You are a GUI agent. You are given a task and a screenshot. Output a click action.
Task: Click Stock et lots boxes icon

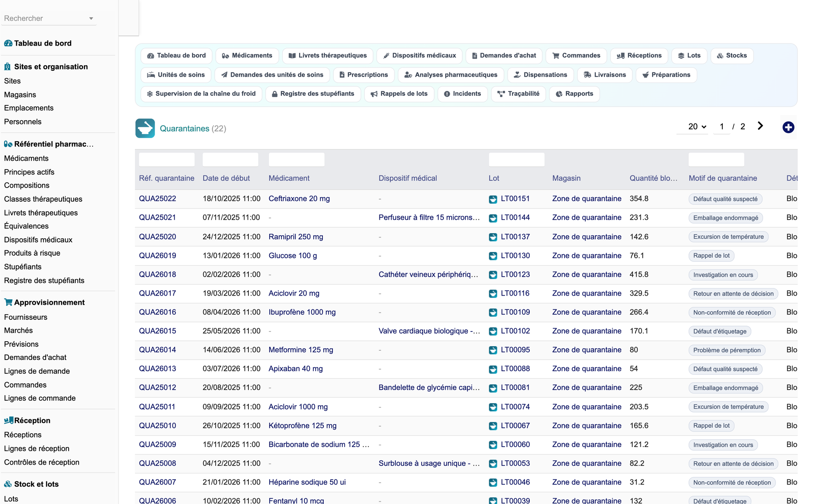pos(8,484)
